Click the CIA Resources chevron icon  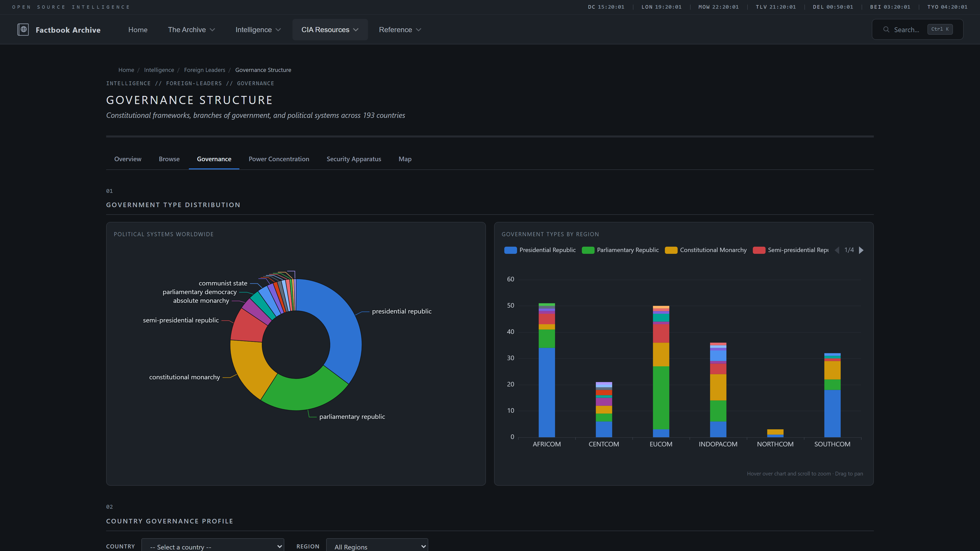(356, 30)
